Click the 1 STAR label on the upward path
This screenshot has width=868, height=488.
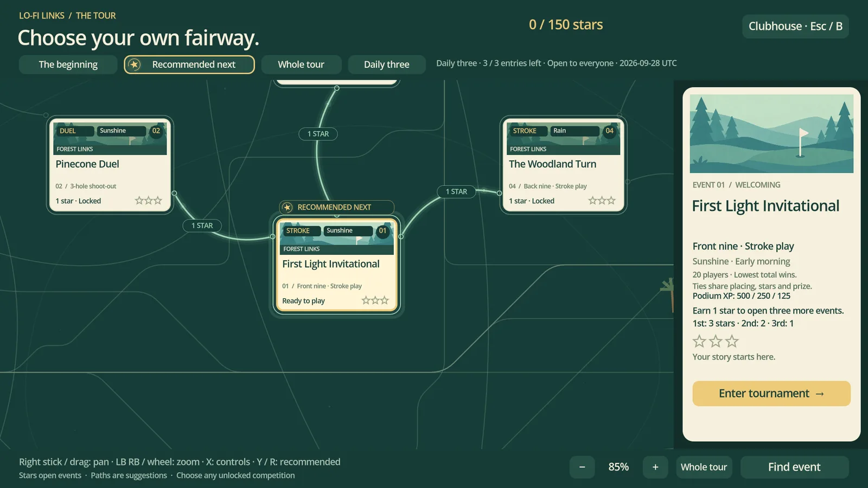tap(318, 134)
